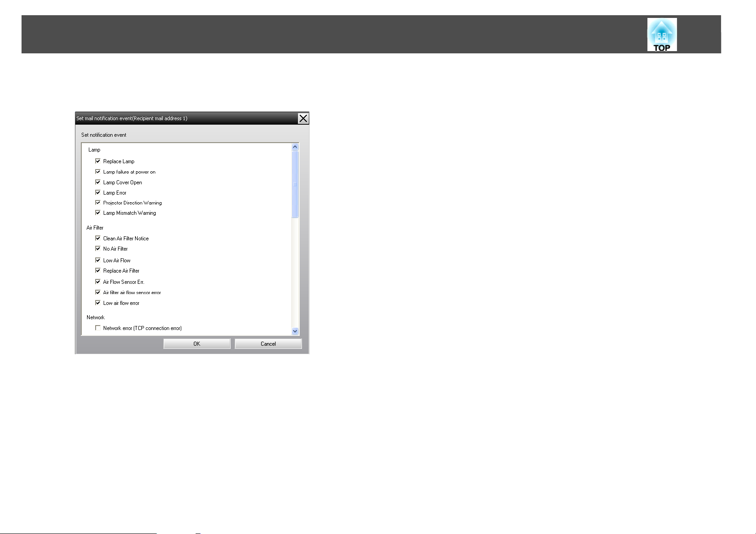Uncheck the Replace Lamp checkbox

click(98, 161)
